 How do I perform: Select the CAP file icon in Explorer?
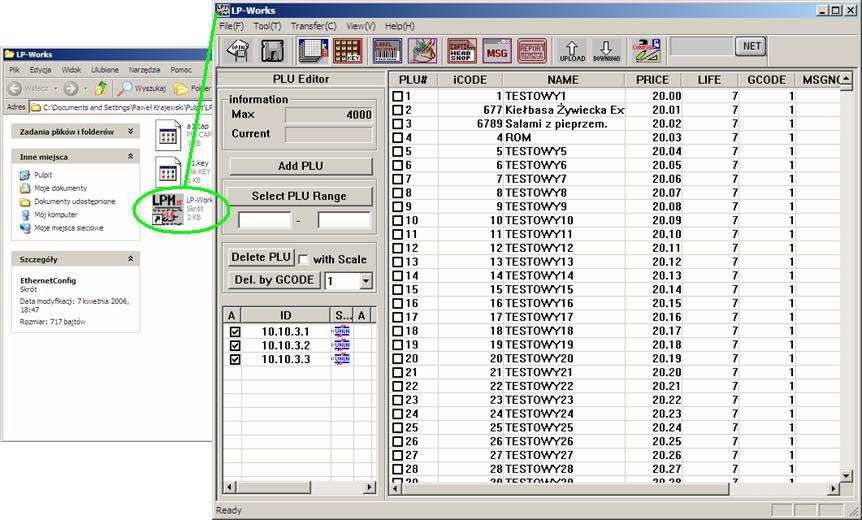click(x=168, y=135)
